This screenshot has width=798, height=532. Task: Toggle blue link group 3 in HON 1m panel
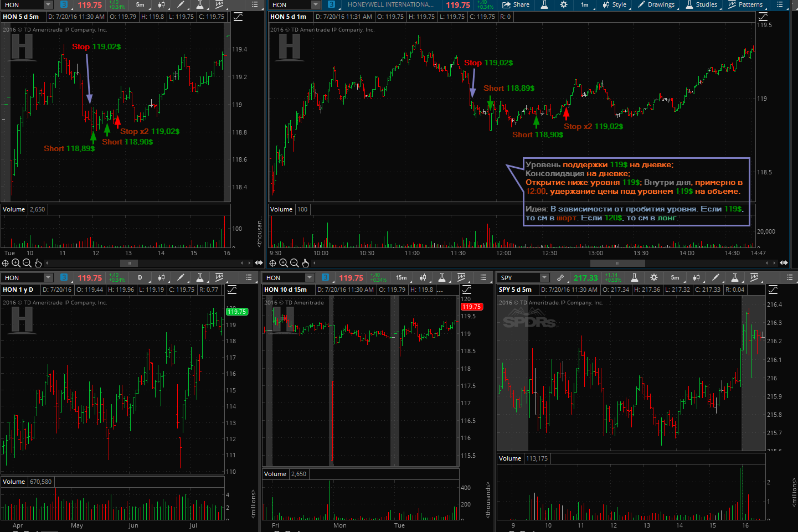click(x=332, y=4)
